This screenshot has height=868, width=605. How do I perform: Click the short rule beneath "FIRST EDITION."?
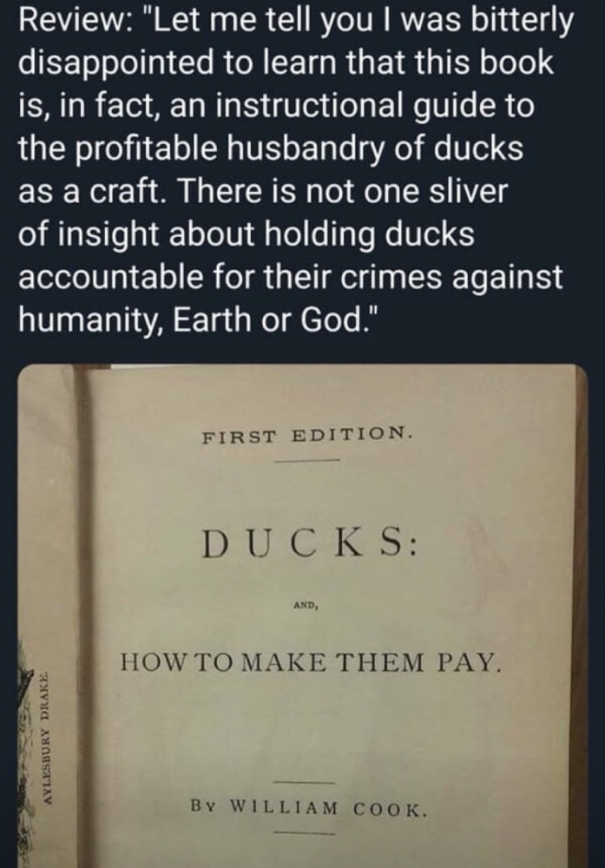point(307,461)
